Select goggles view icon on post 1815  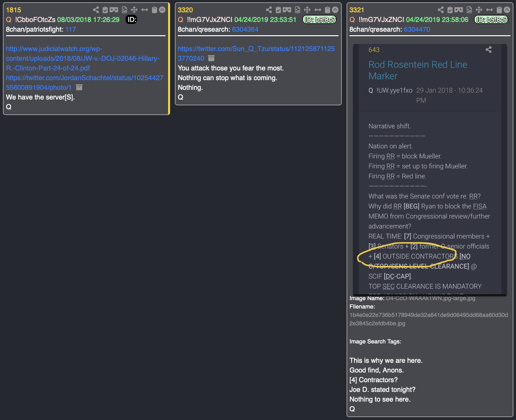pyautogui.click(x=114, y=10)
